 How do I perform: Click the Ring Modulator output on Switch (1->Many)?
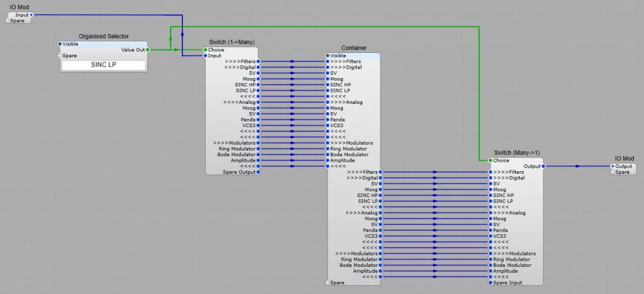pos(258,149)
